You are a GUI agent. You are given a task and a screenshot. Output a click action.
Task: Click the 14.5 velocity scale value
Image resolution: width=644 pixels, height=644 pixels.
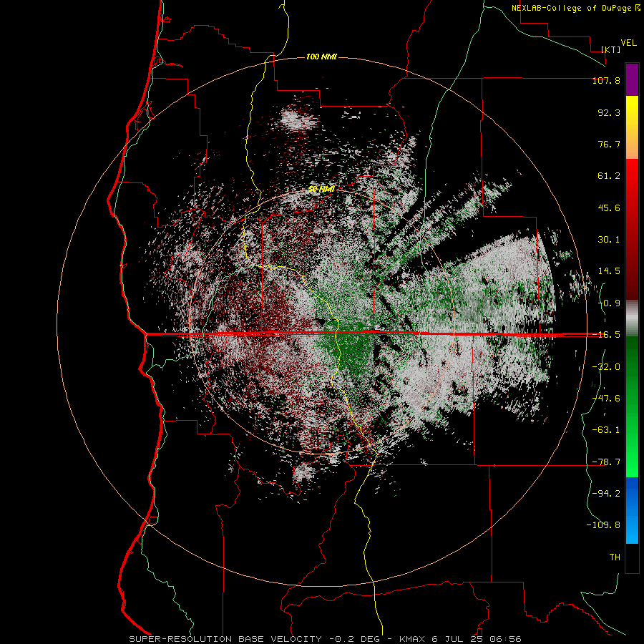[609, 271]
